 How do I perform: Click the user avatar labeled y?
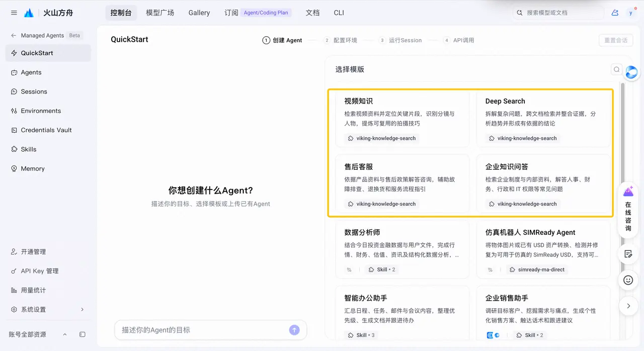631,13
